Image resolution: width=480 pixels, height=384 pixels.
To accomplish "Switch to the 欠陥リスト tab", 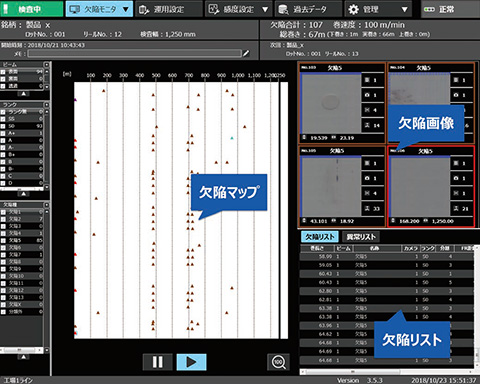I will click(x=320, y=237).
